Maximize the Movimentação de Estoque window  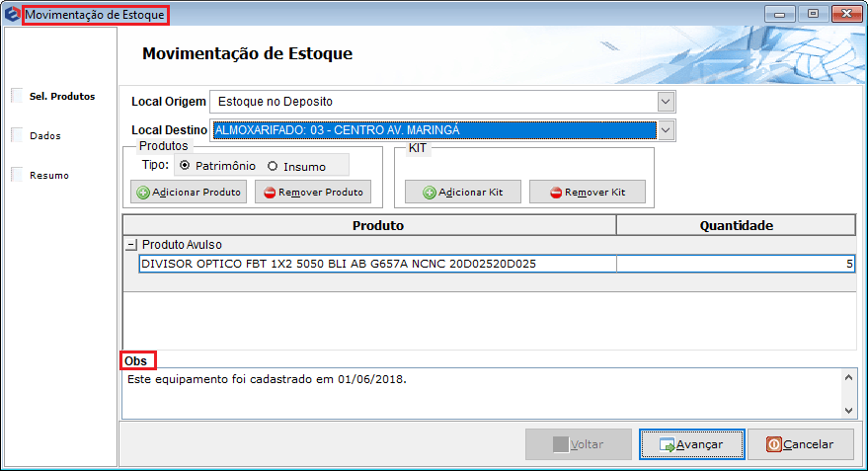click(813, 14)
